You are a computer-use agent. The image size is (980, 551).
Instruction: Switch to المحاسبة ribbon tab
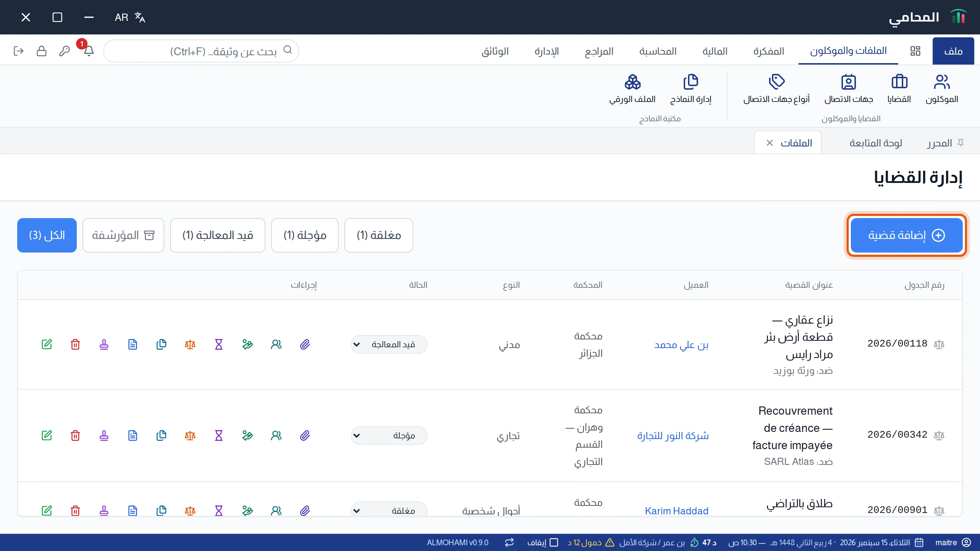[x=658, y=51]
